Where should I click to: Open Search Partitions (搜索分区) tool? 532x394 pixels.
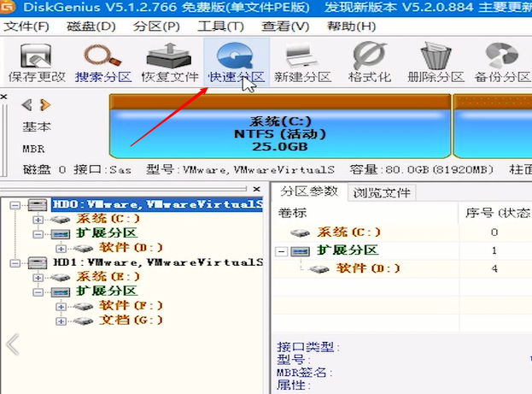coord(102,63)
